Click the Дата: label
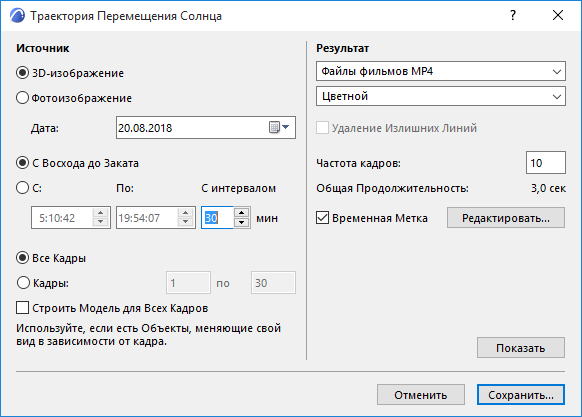The width and height of the screenshot is (582, 417). (45, 128)
